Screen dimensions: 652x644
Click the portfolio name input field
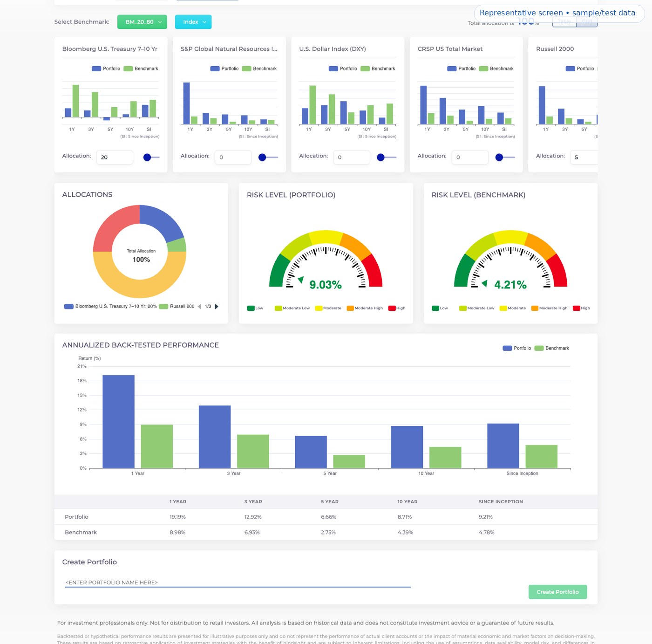point(238,582)
